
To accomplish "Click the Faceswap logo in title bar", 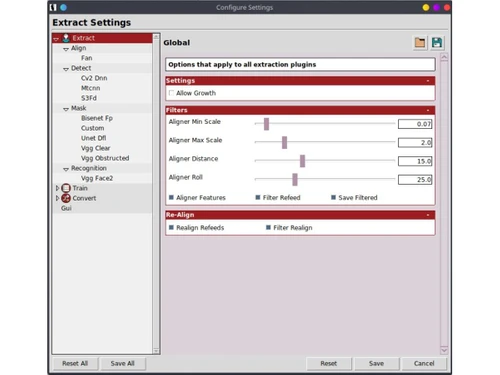I will (x=53, y=7).
